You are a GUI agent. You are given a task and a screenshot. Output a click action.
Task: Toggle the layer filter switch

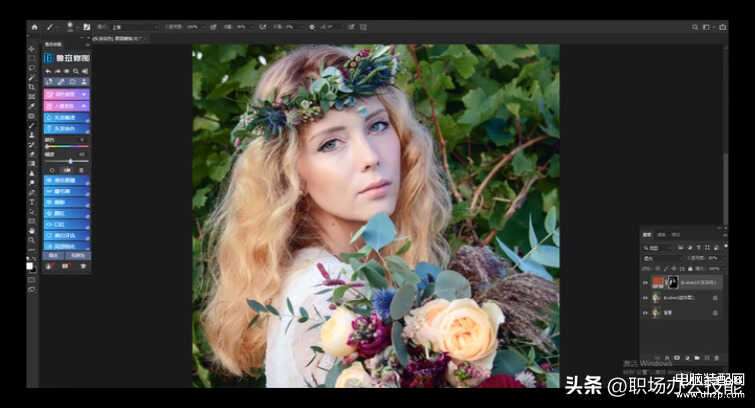coord(726,246)
